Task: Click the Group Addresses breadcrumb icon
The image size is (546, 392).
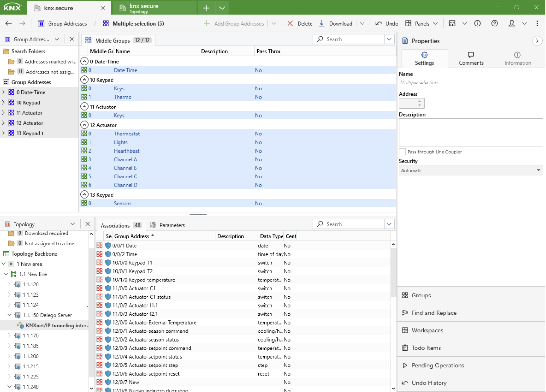Action: click(x=41, y=23)
